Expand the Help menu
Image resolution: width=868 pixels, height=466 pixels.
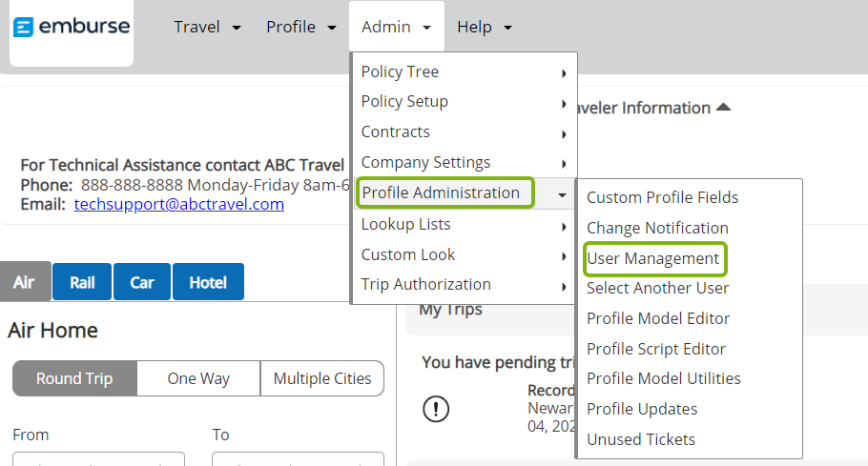484,27
